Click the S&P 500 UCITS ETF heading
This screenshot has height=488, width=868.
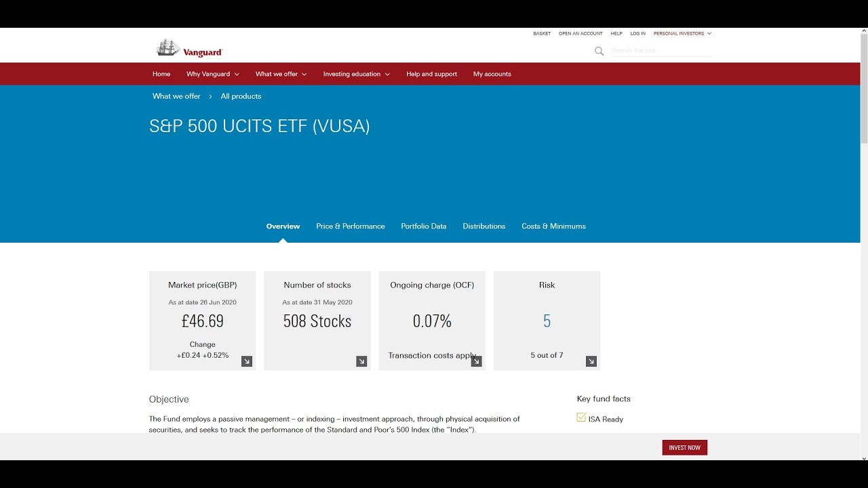click(260, 127)
